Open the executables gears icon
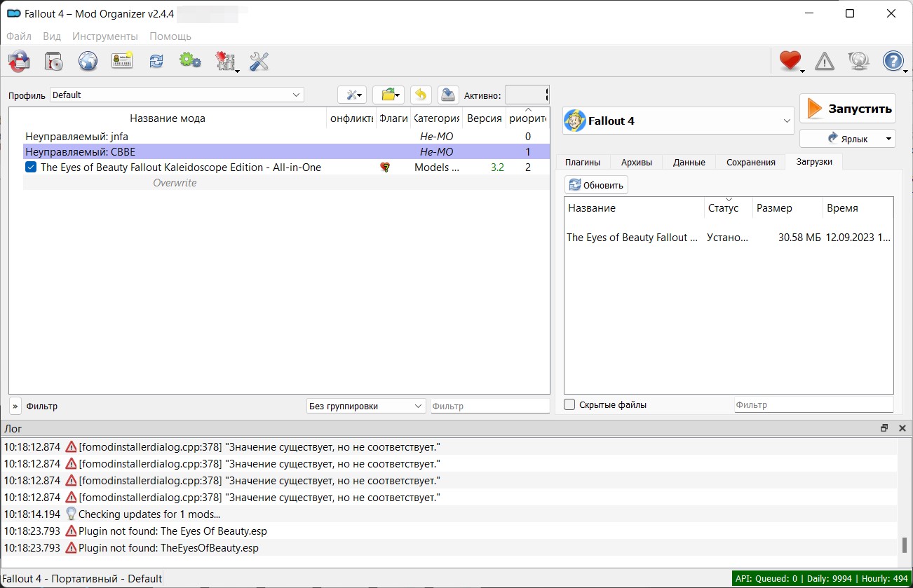 190,62
